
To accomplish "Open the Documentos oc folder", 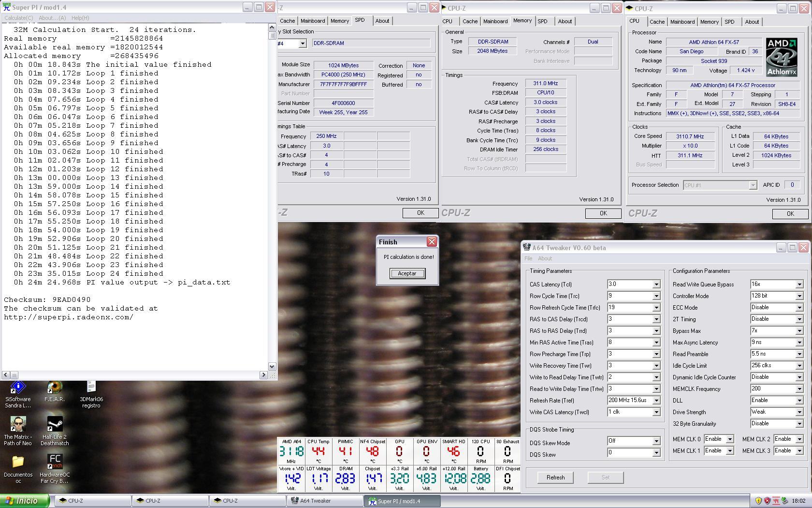I will click(18, 463).
